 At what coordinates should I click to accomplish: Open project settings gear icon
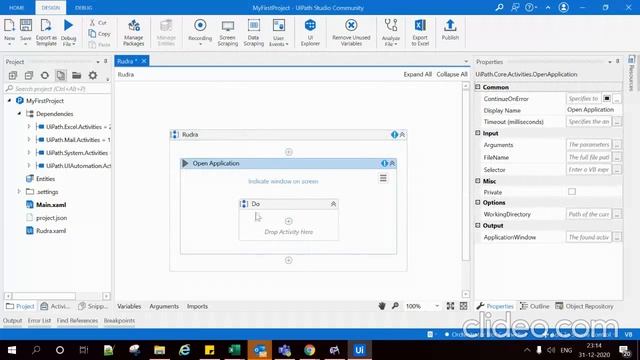click(93, 75)
